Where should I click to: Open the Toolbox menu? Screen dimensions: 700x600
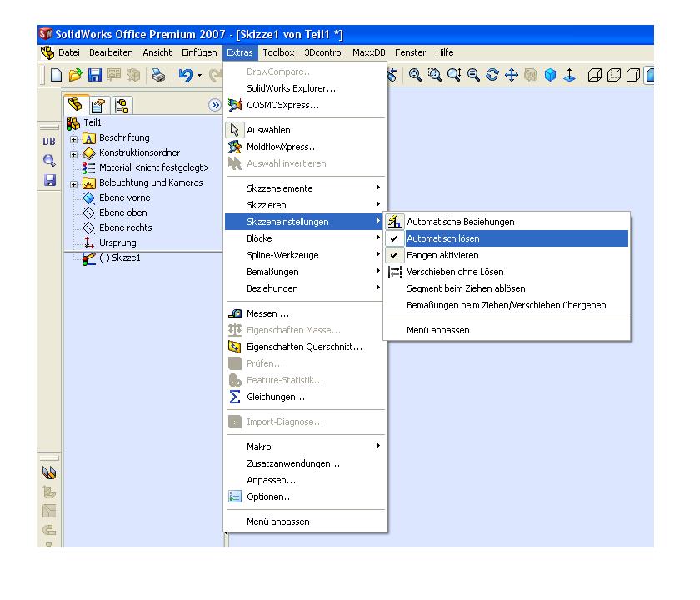(278, 52)
